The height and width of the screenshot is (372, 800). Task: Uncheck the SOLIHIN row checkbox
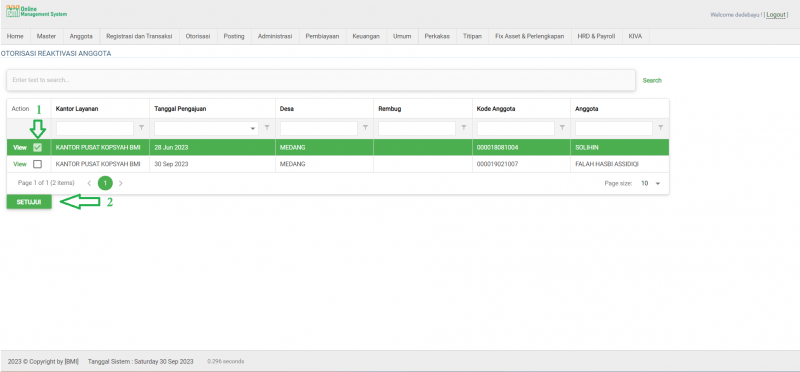(37, 147)
